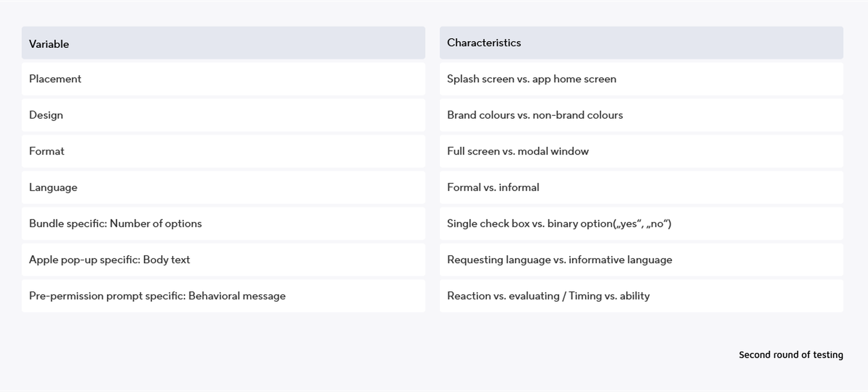Click 'Brand colours vs. non-brand colours' cell
Screen dimensions: 868x392
click(x=641, y=115)
